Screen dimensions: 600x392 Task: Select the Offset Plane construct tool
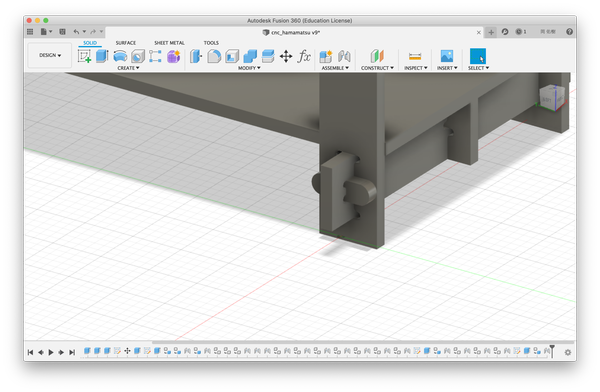coord(377,56)
